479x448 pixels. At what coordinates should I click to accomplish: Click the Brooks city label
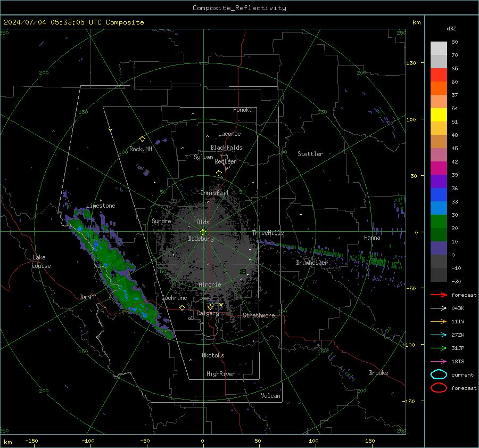(x=378, y=373)
